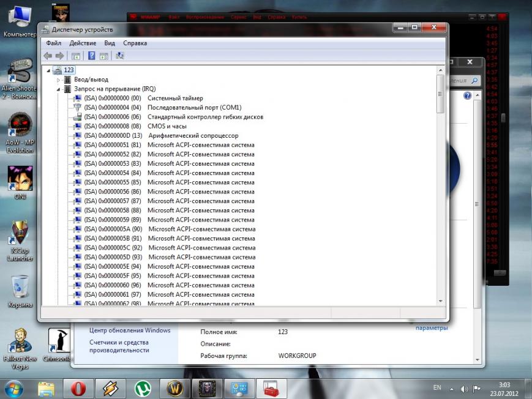Viewport: 532px width, 399px height.
Task: Click the Back arrow in Device Manager toolbar
Action: 48,56
